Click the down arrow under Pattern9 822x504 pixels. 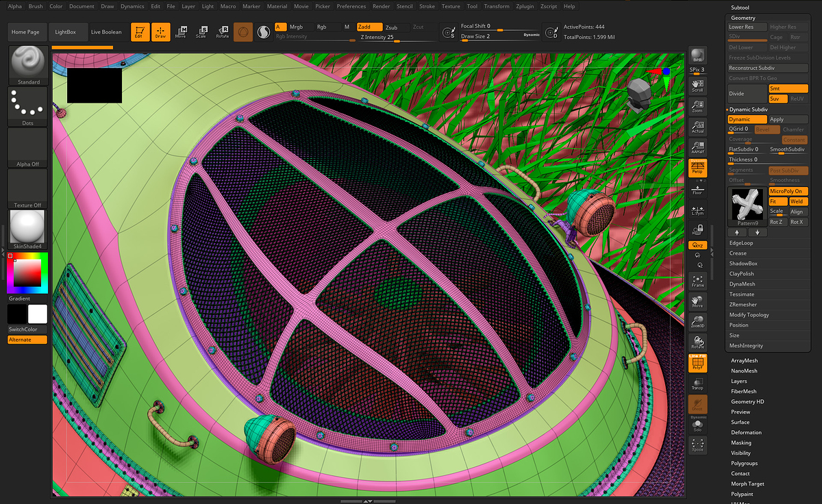(756, 233)
